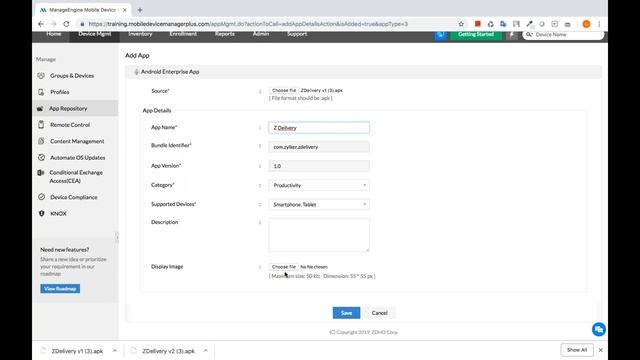Click the lightning bolt quick-action icon

pos(512,35)
